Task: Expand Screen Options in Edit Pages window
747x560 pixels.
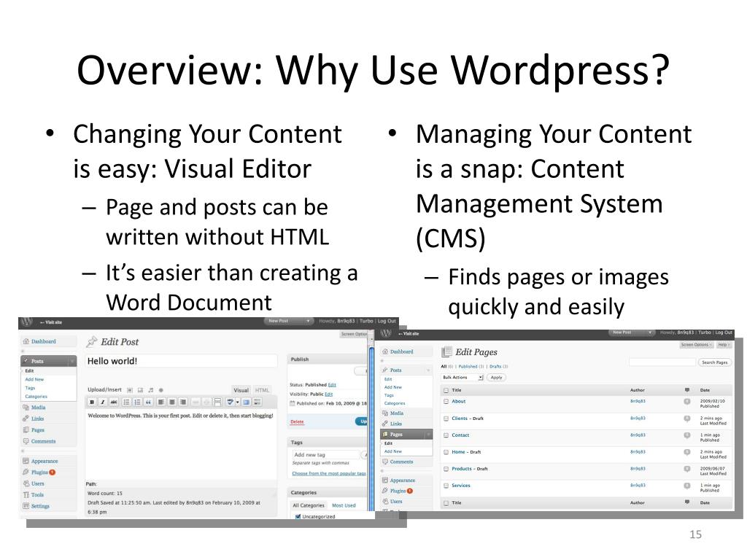Action: pyautogui.click(x=697, y=345)
